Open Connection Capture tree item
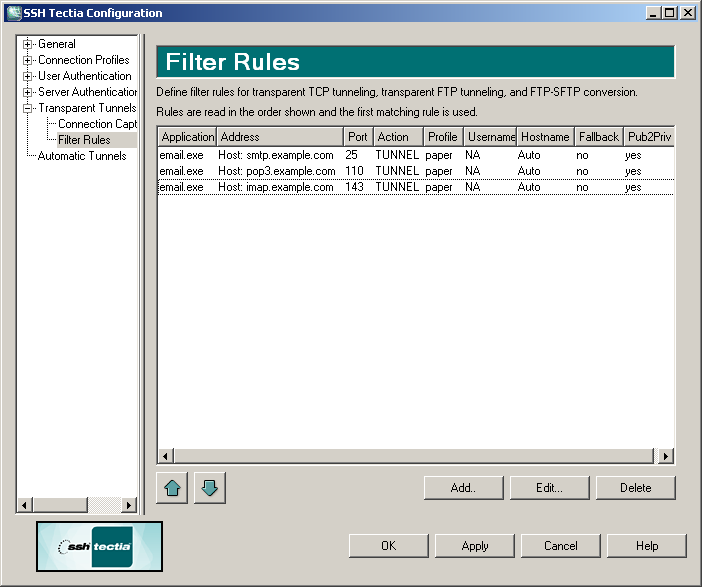Image resolution: width=702 pixels, height=587 pixels. [x=97, y=124]
